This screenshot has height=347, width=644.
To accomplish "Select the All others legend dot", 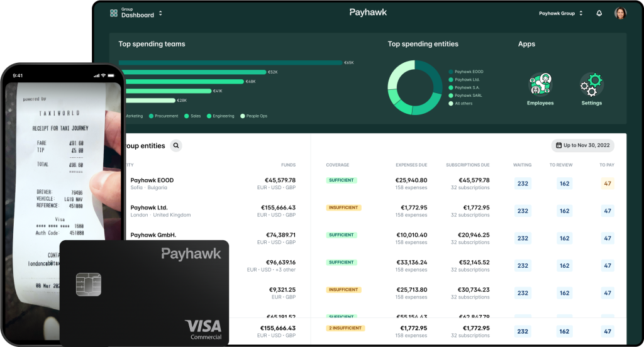I will [450, 104].
